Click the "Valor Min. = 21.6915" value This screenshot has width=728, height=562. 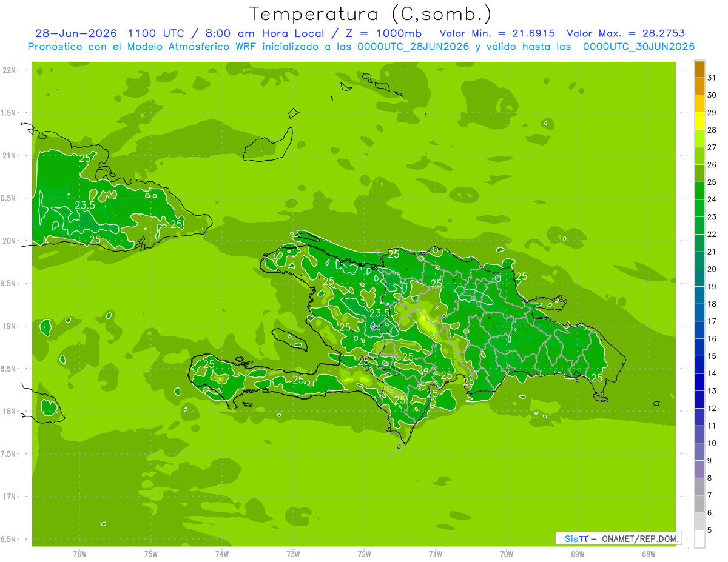click(497, 33)
